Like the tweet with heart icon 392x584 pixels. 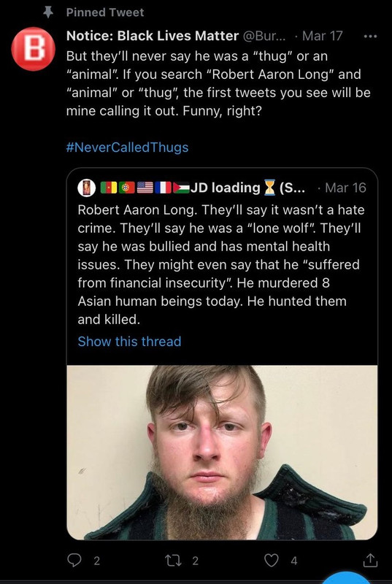coord(272,560)
